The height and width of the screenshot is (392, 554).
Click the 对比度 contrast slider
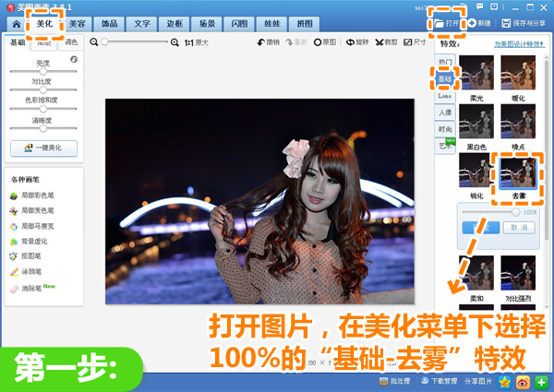pos(43,90)
